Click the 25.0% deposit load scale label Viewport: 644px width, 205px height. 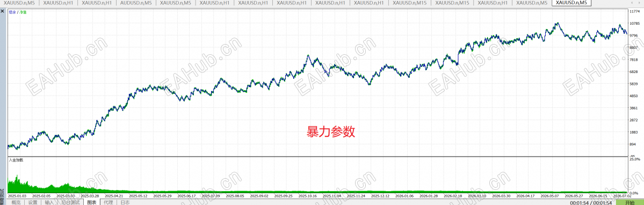(x=634, y=159)
